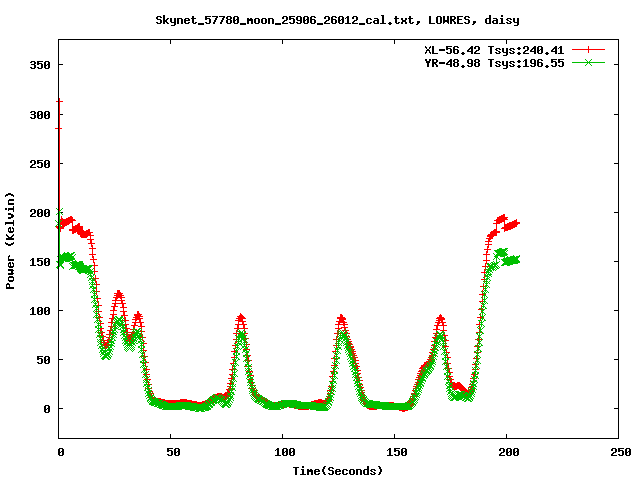
Task: Click the 300 tick label on y-axis
Action: click(40, 115)
